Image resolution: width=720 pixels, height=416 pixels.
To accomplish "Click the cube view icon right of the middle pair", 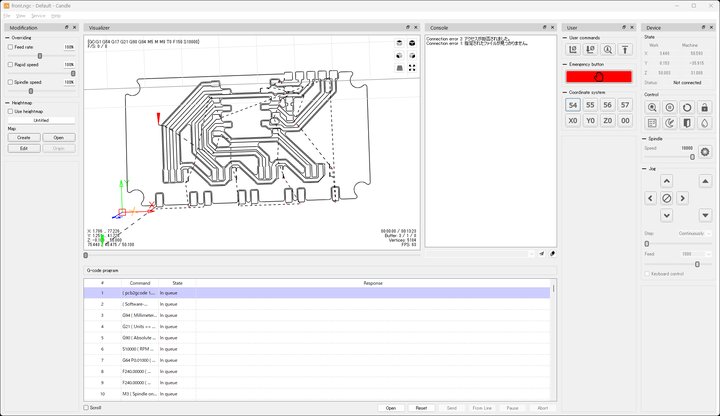I will 412,56.
